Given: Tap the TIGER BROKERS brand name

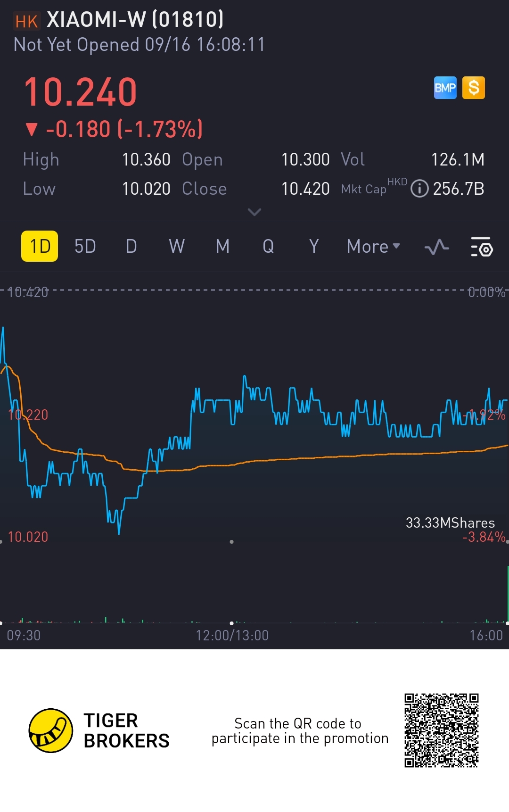Looking at the screenshot, I should [x=126, y=730].
